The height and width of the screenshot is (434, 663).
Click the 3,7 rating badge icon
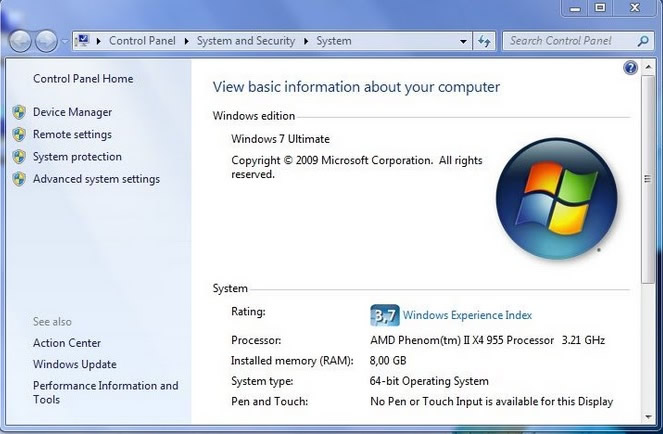[385, 315]
